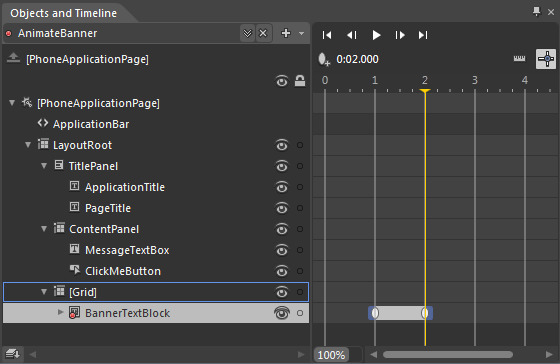
Task: Jump to the last frame
Action: coord(423,35)
